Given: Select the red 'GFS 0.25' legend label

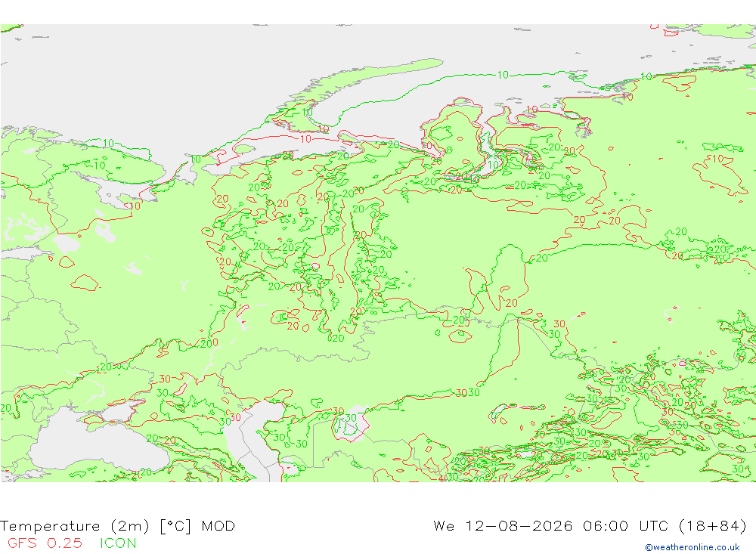Looking at the screenshot, I should point(45,543).
